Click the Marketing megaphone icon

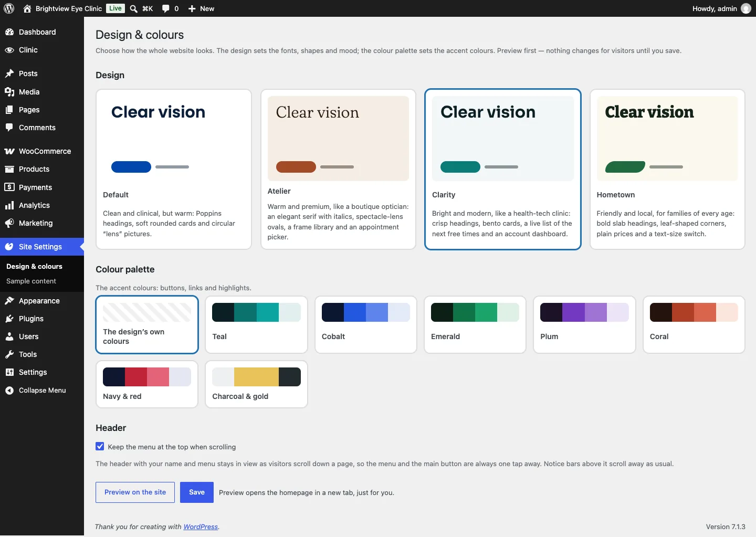[x=9, y=223]
